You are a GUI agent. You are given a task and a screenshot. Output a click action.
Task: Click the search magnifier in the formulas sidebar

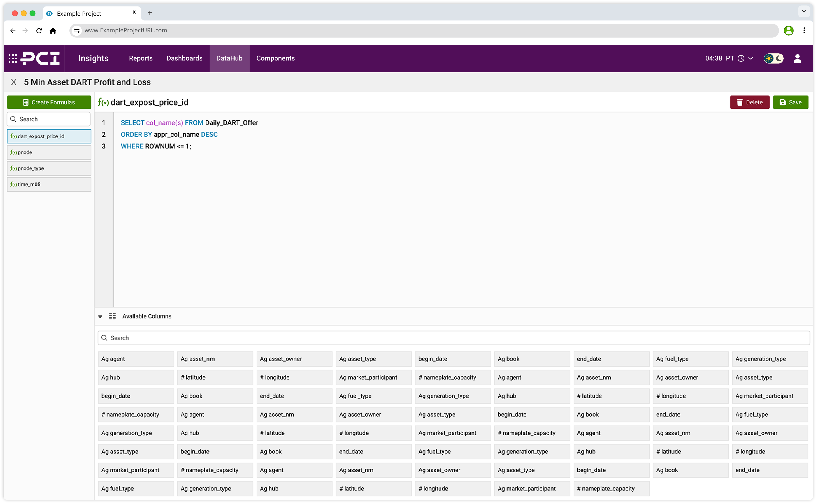[14, 119]
